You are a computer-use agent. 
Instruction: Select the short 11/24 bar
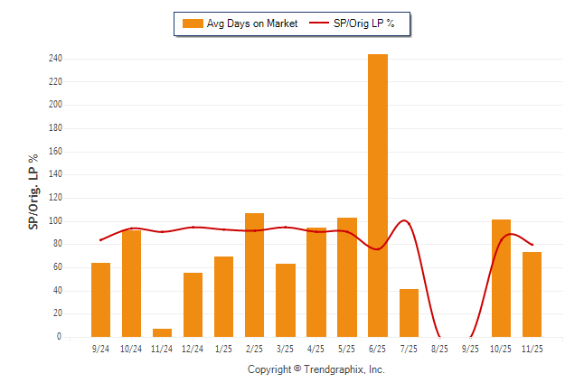coord(162,332)
